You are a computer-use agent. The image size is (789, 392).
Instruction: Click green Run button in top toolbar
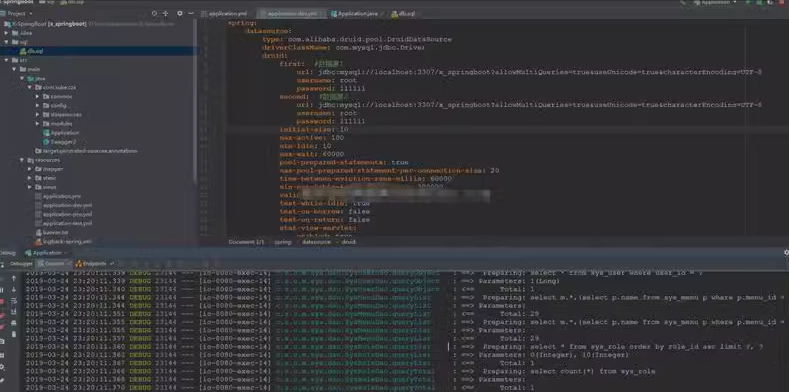coord(748,3)
